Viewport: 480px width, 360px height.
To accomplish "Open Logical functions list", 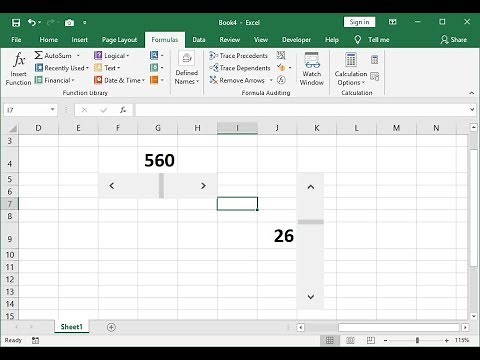I will 112,56.
